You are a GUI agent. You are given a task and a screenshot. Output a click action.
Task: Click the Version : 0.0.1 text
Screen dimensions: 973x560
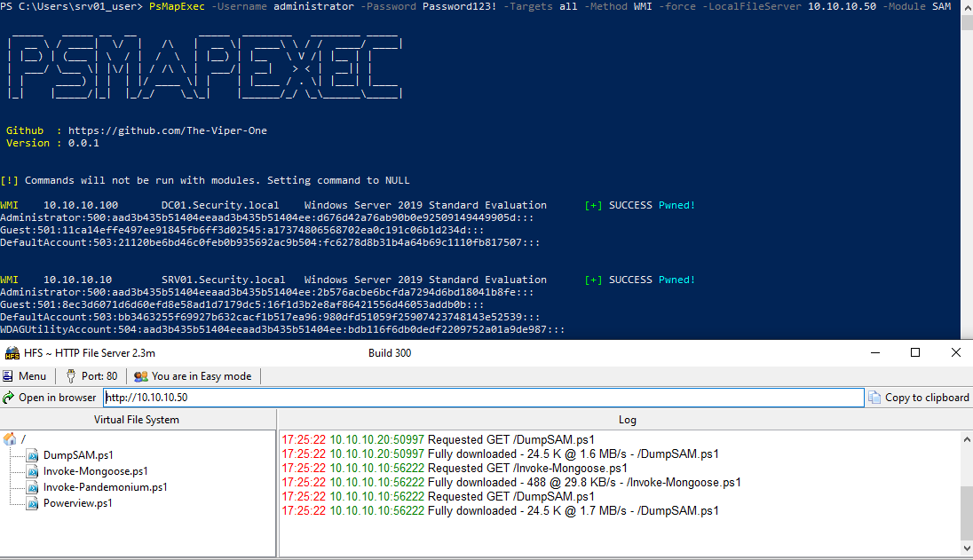click(52, 143)
